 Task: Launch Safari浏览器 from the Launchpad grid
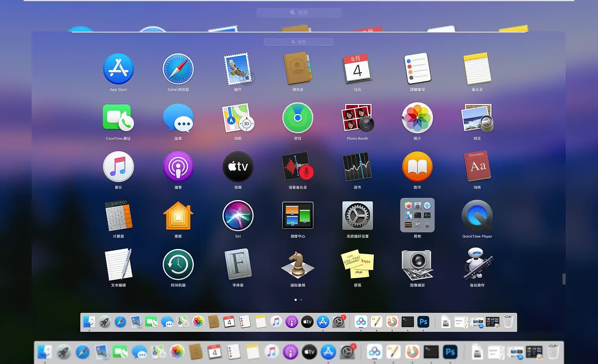[178, 69]
